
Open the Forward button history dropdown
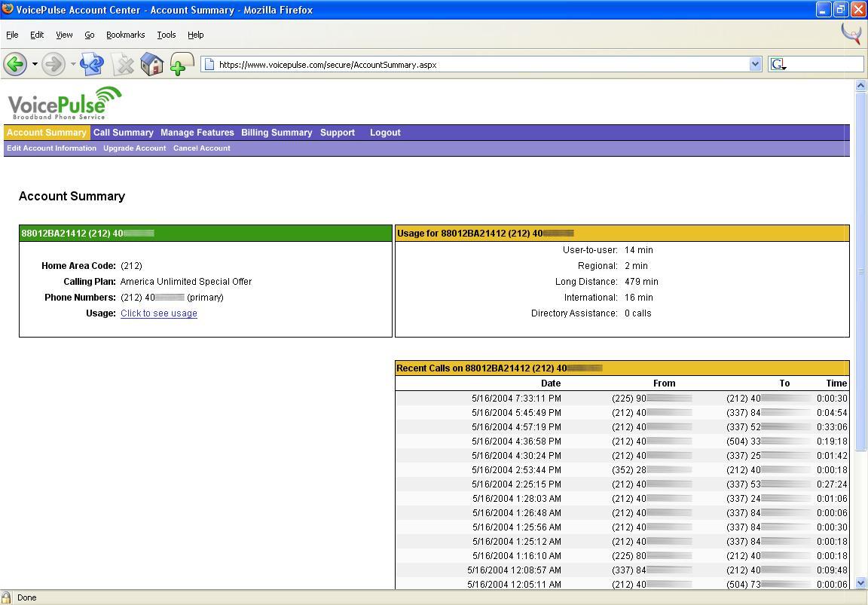pyautogui.click(x=72, y=64)
